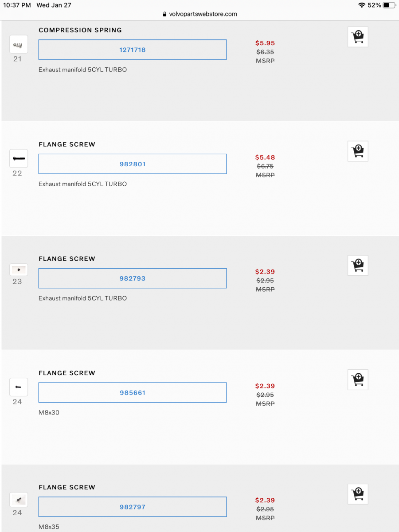This screenshot has width=399, height=532.
Task: Open part number 1271718 details
Action: click(132, 50)
